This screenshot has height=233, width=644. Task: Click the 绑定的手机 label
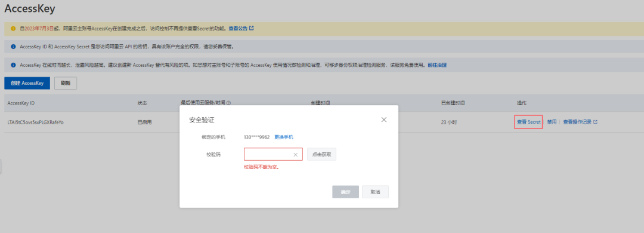tap(213, 137)
